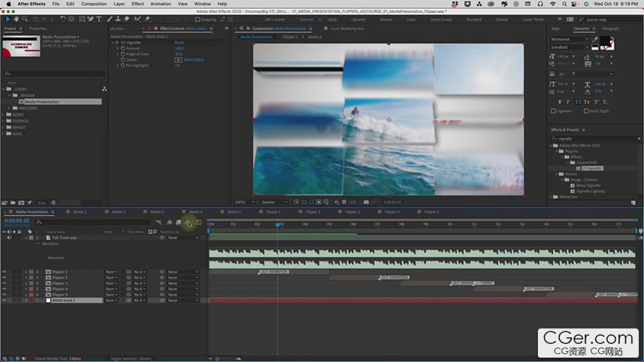The image size is (644, 362).
Task: Open the viewer resolution Quarter dropdown
Action: (x=274, y=202)
